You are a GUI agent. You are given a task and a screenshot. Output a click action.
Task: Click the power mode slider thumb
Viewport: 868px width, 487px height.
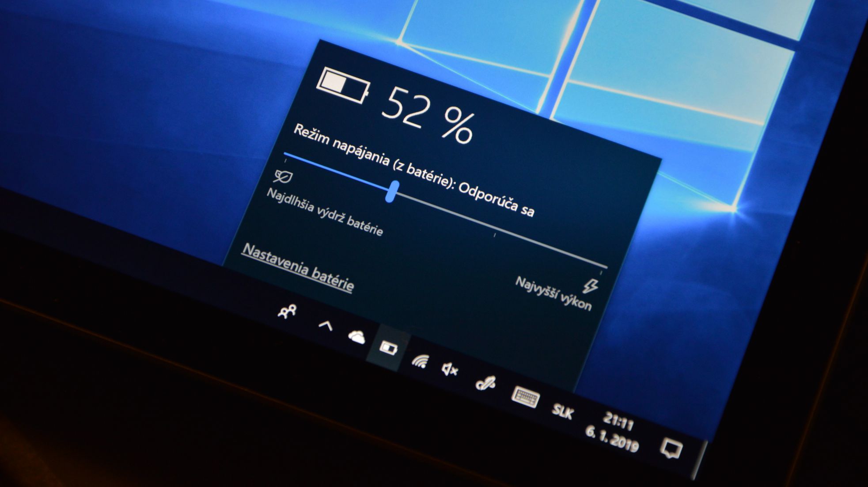tap(392, 192)
